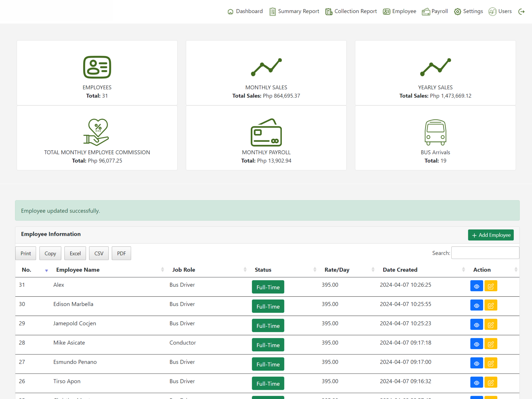Screen dimensions: 532x399
Task: Click the Yearly Sales chart icon
Action: click(x=435, y=67)
